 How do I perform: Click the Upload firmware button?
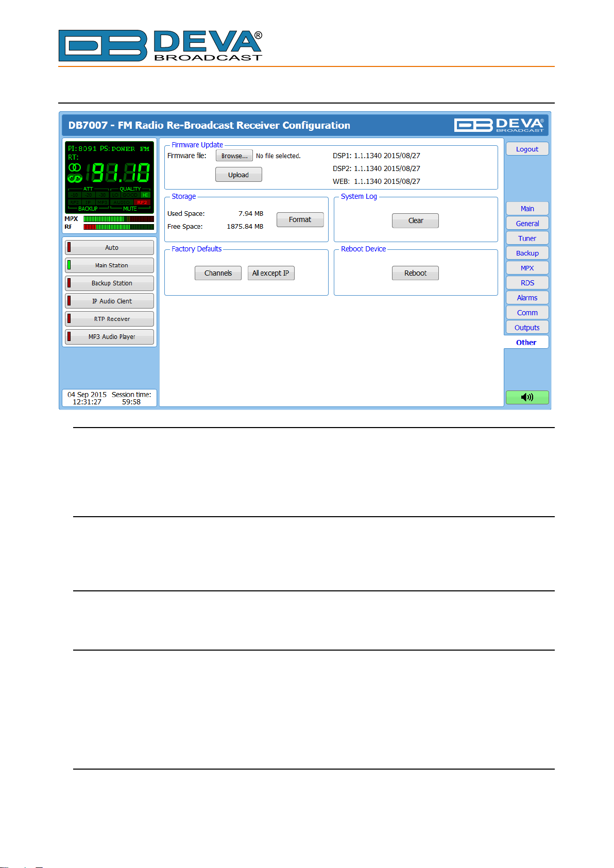coord(238,175)
